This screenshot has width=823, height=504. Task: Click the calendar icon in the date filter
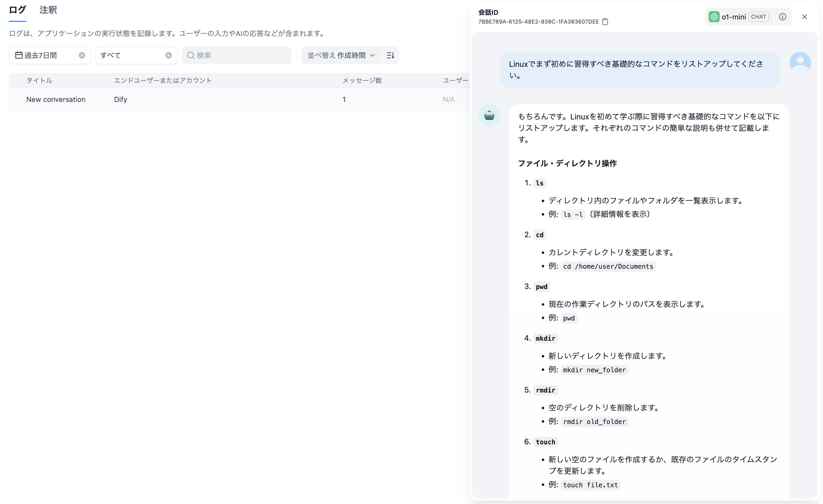(x=19, y=55)
